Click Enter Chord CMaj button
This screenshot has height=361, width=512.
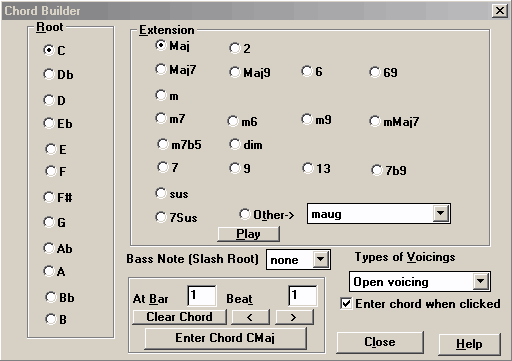[x=225, y=338]
